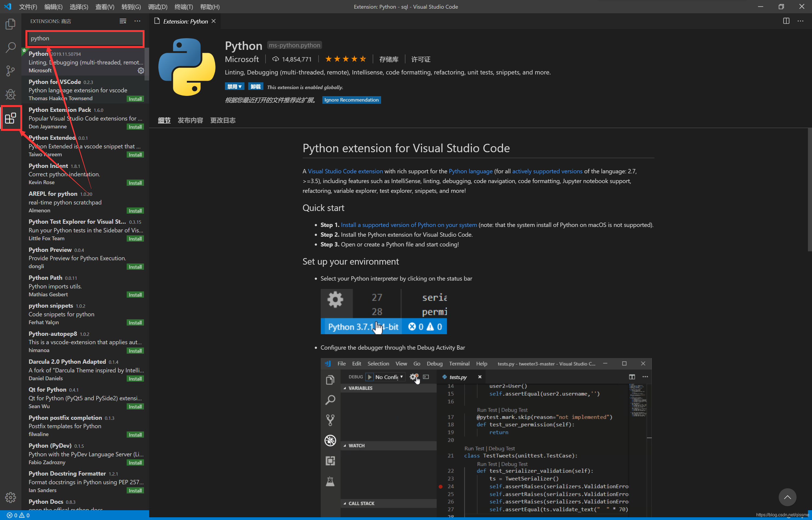Install Python Test Explorer extension
This screenshot has width=812, height=520.
(x=135, y=239)
